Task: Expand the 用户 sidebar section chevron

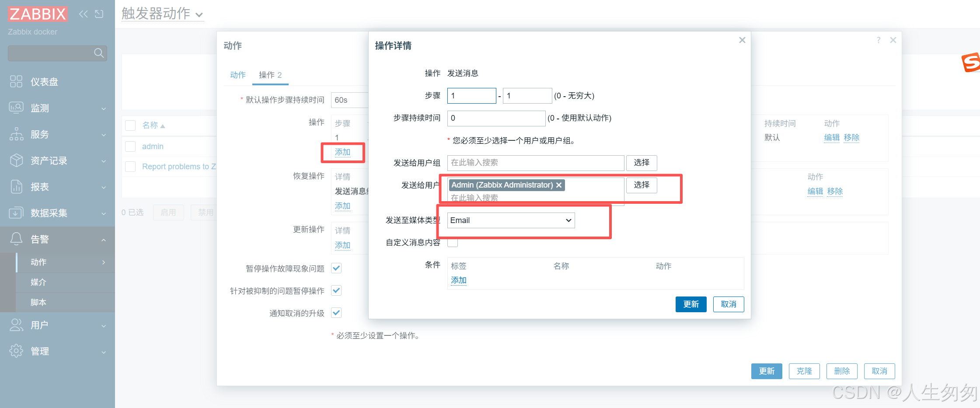Action: 104,326
